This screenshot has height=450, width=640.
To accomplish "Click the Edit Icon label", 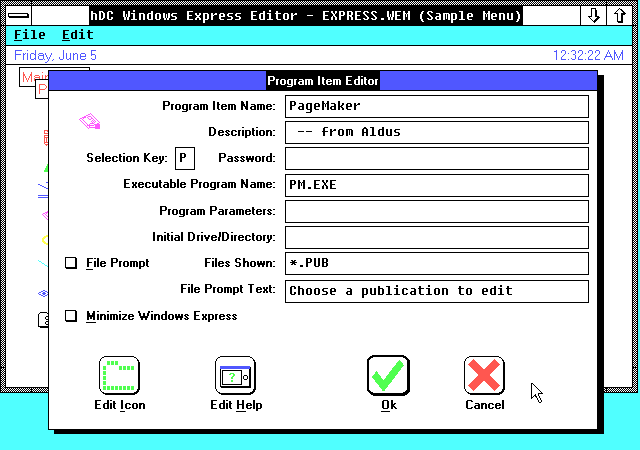I will [120, 405].
